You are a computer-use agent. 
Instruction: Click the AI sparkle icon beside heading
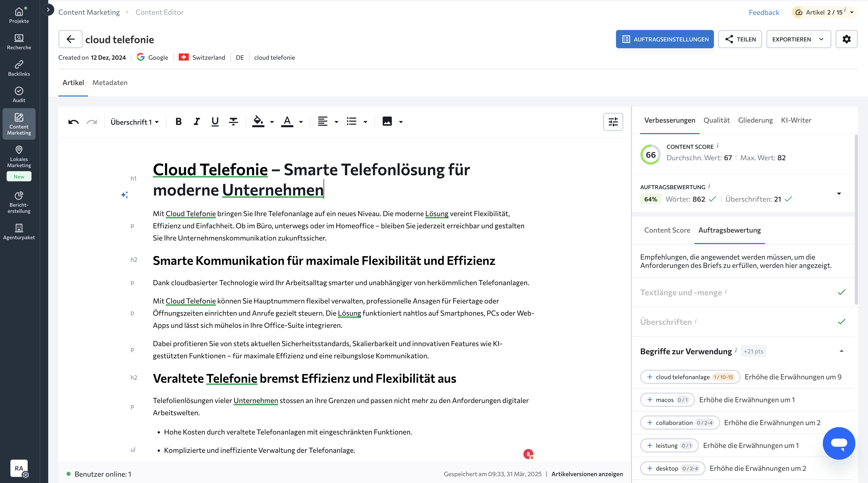[x=125, y=195]
